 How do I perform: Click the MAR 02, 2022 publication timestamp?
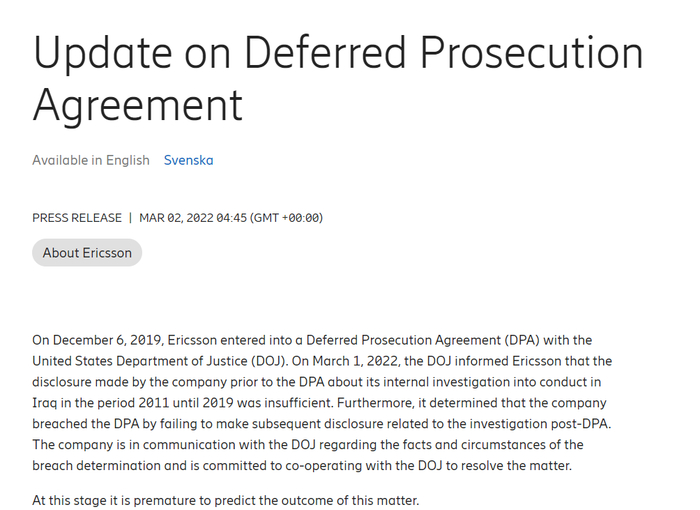pos(196,218)
